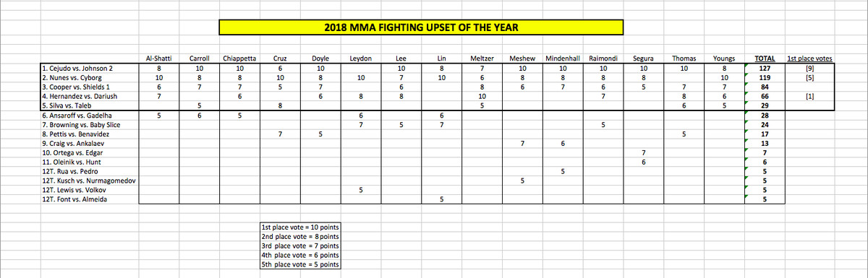The height and width of the screenshot is (278, 868).
Task: Click the TOTAL column header
Action: pos(765,58)
